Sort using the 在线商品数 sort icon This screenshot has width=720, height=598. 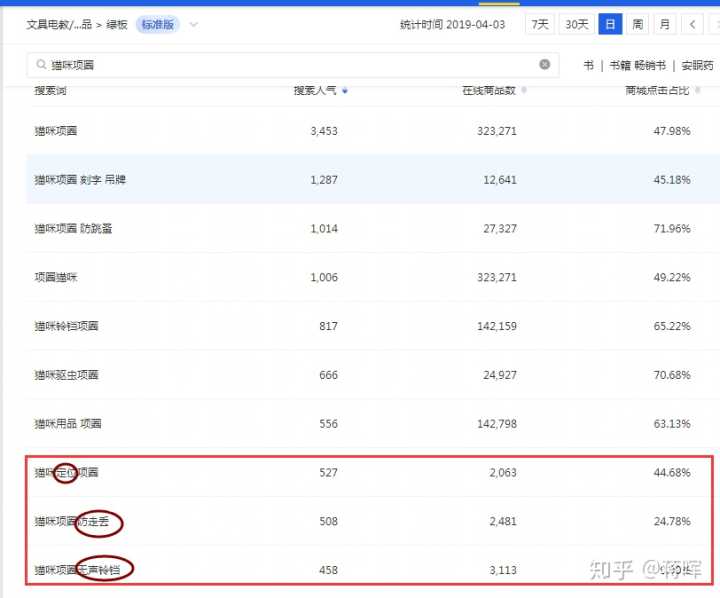coord(524,91)
